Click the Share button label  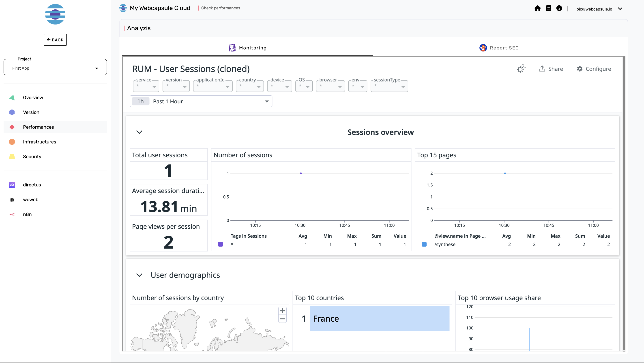[556, 69]
